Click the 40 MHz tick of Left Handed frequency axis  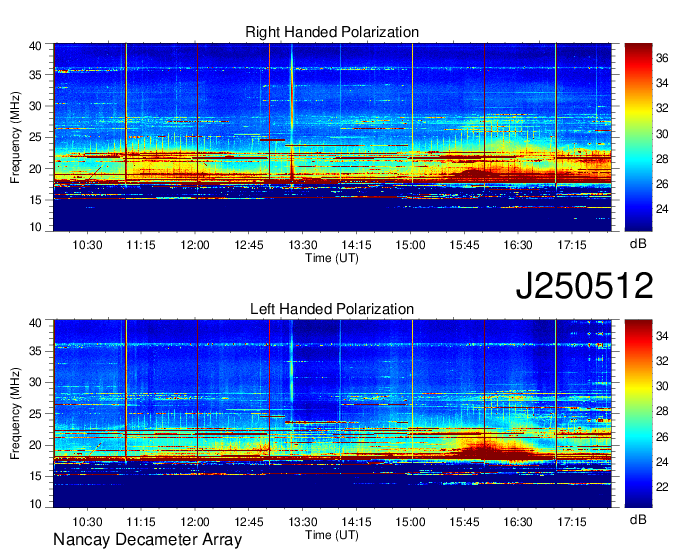(x=35, y=323)
